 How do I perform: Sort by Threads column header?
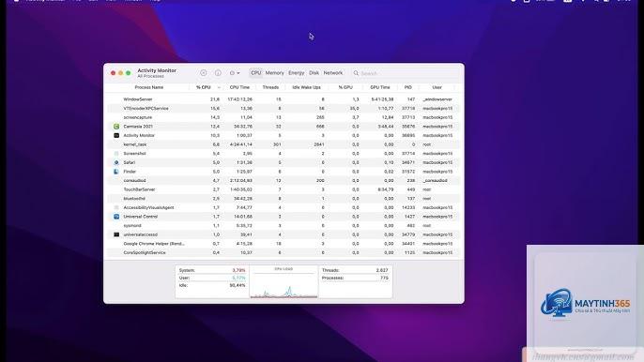(x=270, y=87)
